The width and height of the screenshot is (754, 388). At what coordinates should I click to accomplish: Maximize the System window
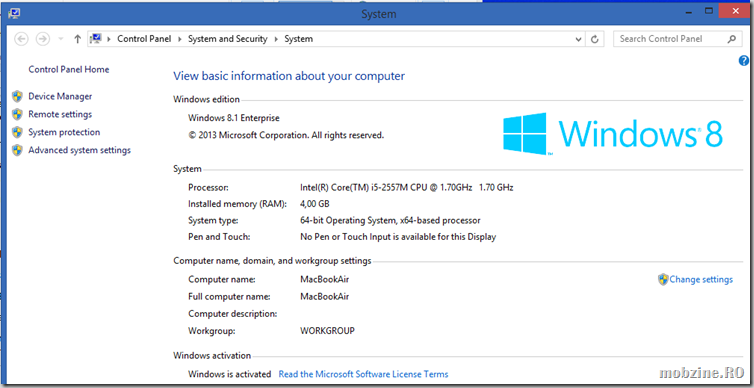coord(708,11)
